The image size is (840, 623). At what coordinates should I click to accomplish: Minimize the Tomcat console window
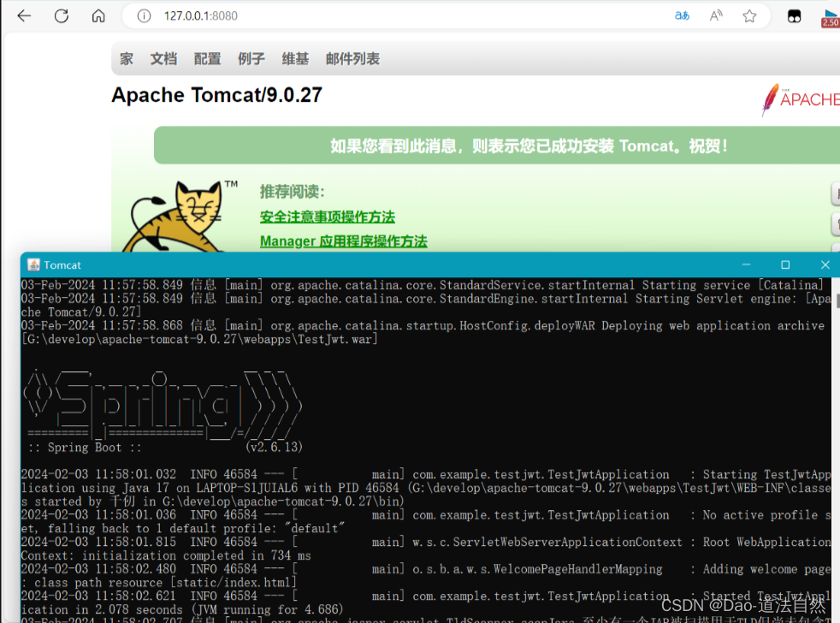coord(746,264)
